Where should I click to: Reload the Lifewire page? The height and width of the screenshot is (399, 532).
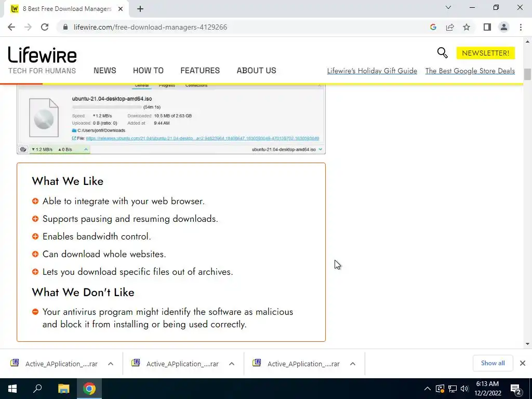[45, 27]
